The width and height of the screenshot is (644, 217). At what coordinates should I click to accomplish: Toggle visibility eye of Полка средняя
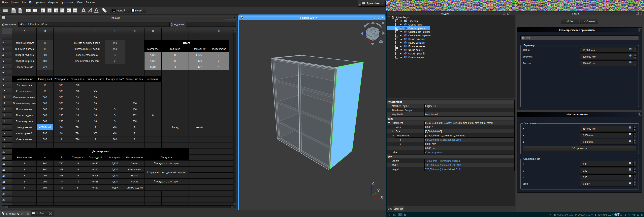401,43
